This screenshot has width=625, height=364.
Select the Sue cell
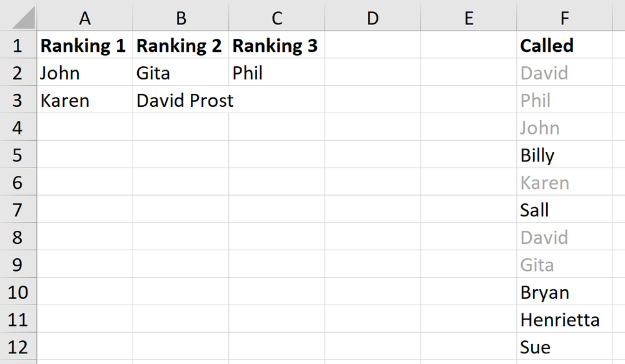click(564, 347)
